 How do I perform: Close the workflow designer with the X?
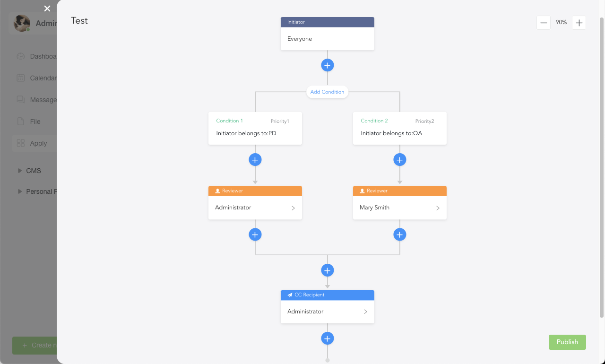coord(47,9)
